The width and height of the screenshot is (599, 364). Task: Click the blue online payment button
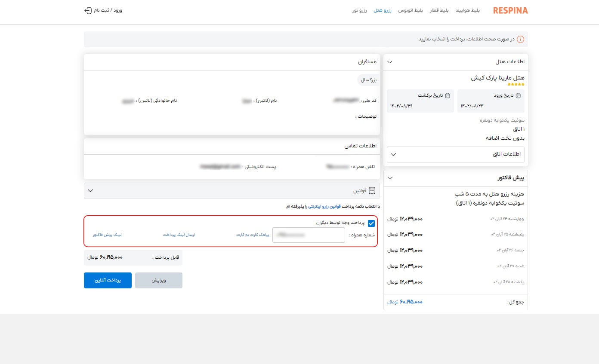click(108, 280)
